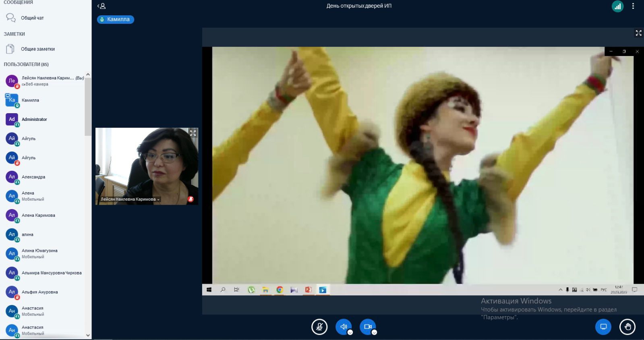The width and height of the screenshot is (644, 340).
Task: Click the user list scroll down arrow
Action: coord(88,335)
